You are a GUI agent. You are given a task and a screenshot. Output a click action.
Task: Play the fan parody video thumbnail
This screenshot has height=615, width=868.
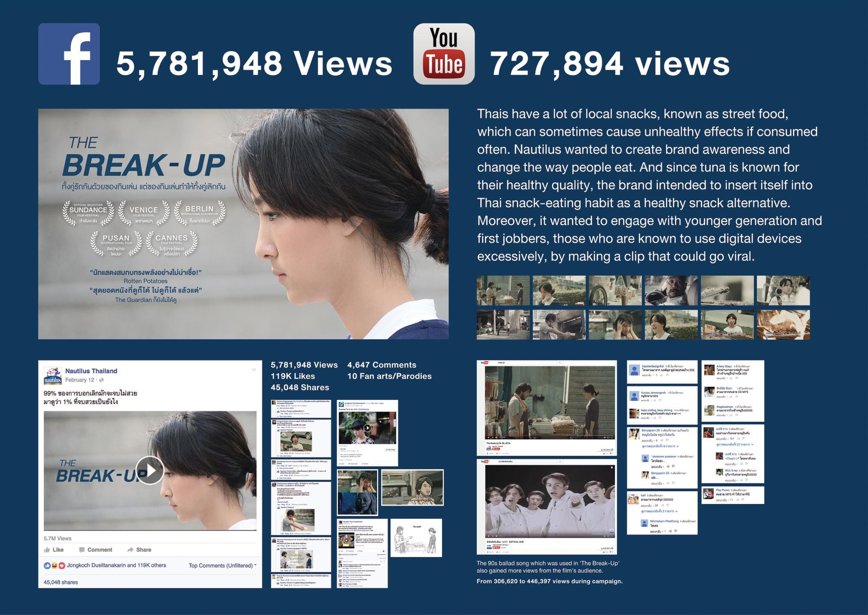tap(367, 428)
